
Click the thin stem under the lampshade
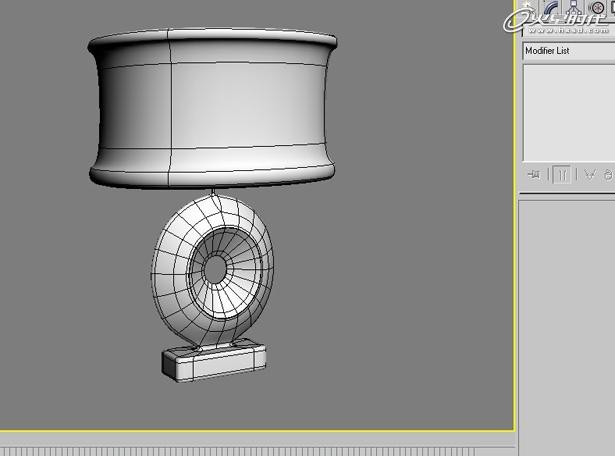tap(212, 190)
